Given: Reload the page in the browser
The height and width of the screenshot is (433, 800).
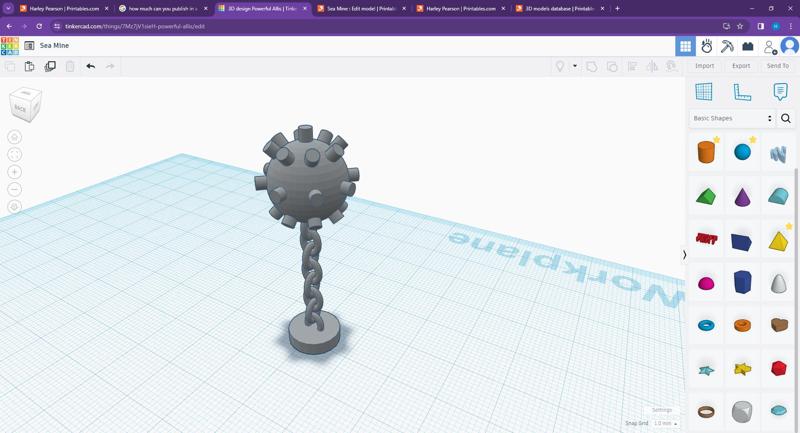Looking at the screenshot, I should pos(39,26).
